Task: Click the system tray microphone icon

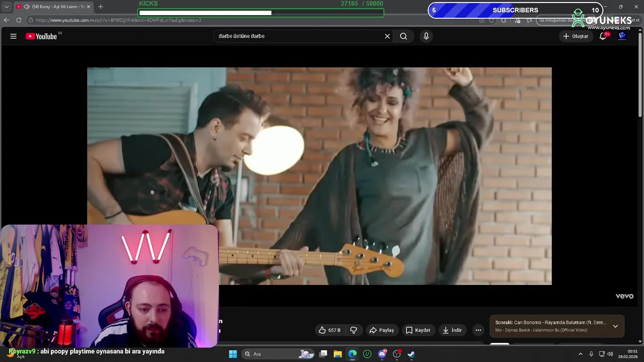Action: tap(591, 354)
